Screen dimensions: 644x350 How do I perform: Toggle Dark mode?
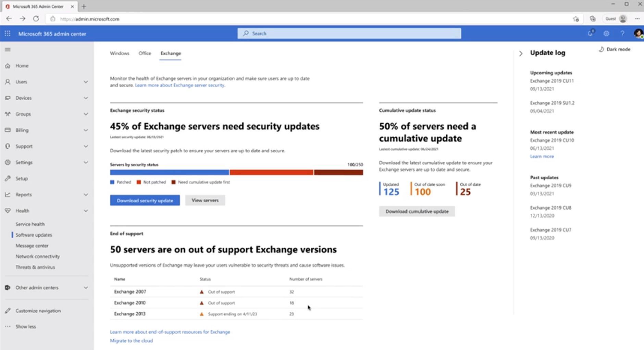[x=615, y=49]
